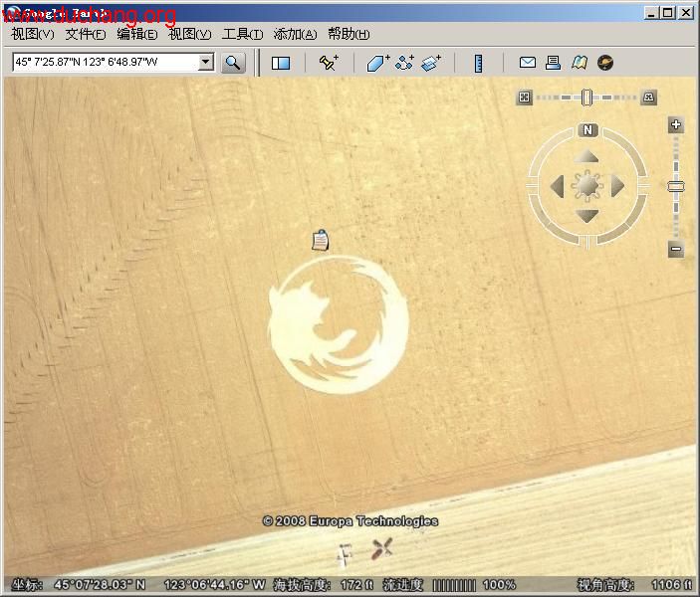Switch to Sky mode planet icon

click(605, 63)
